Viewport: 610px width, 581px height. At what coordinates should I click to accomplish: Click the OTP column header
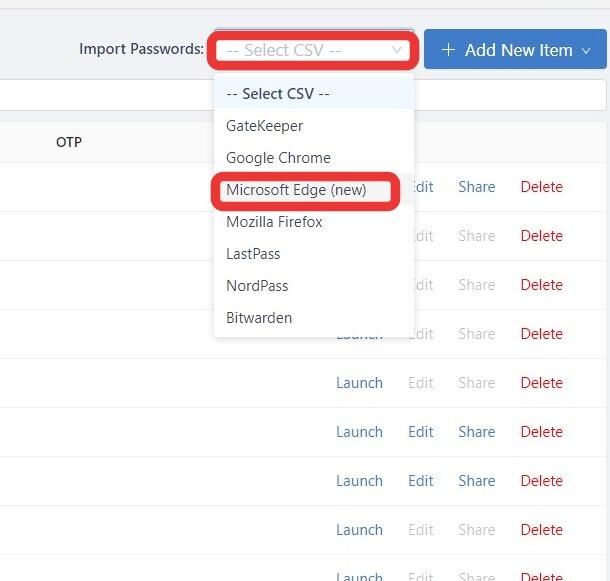pyautogui.click(x=69, y=142)
